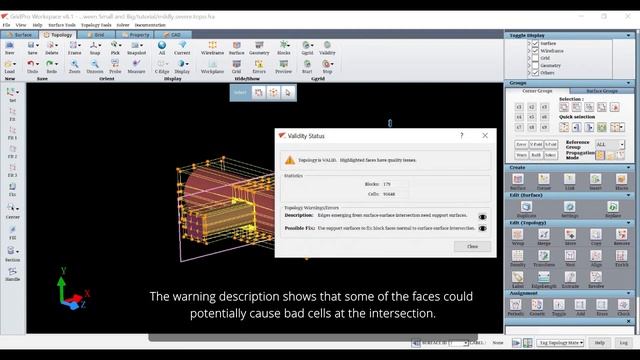640x360 pixels.
Task: Toggle the Wireframe display checkbox
Action: tap(535, 51)
